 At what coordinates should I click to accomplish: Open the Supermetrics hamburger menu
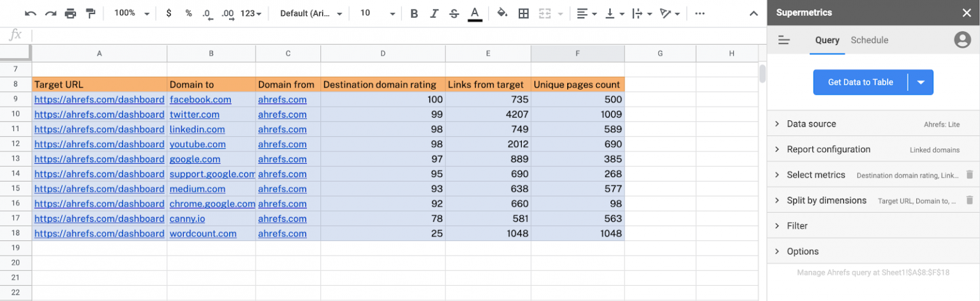point(784,40)
